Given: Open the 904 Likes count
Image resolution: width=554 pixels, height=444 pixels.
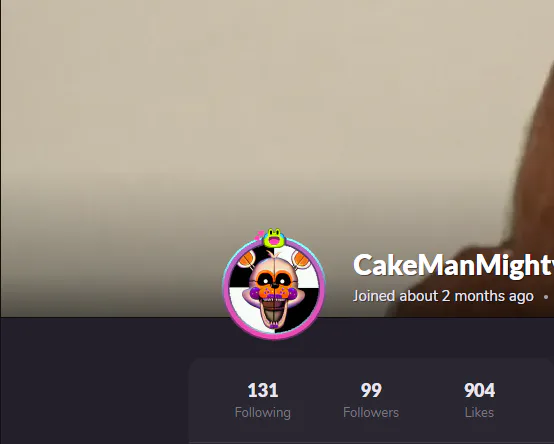Looking at the screenshot, I should point(479,390).
